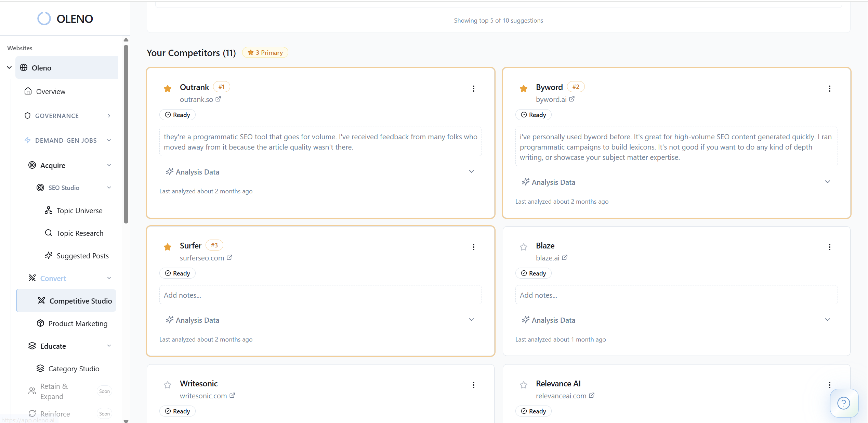
Task: Click the 3 Primary badge
Action: (265, 53)
